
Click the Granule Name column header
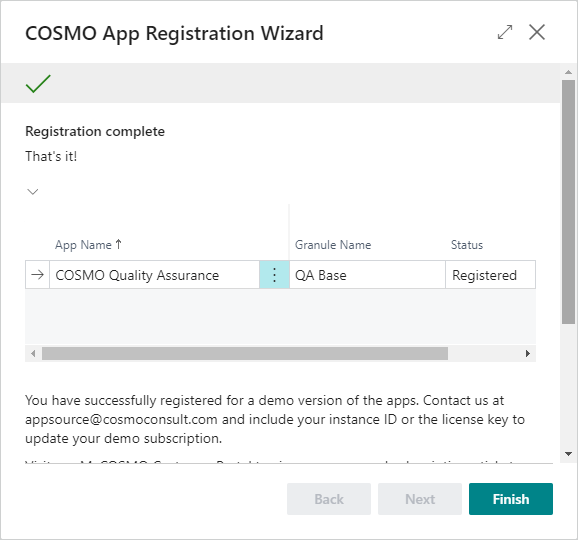click(333, 245)
